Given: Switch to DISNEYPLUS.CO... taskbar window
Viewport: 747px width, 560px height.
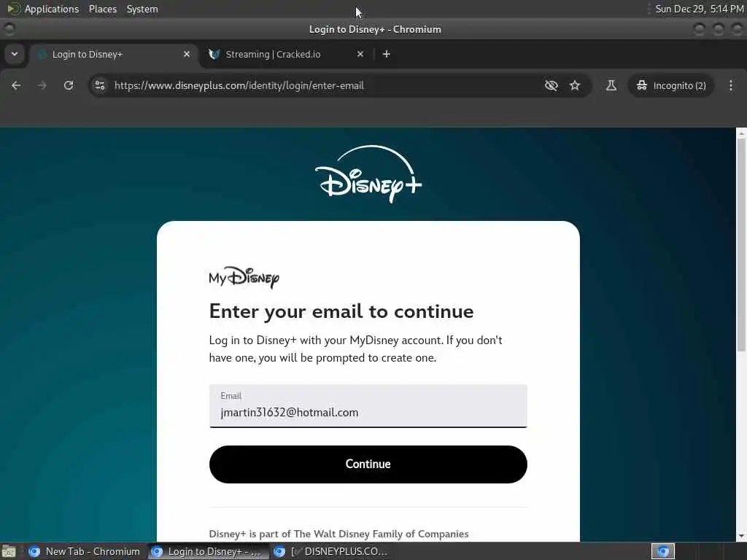Looking at the screenshot, I should (331, 551).
